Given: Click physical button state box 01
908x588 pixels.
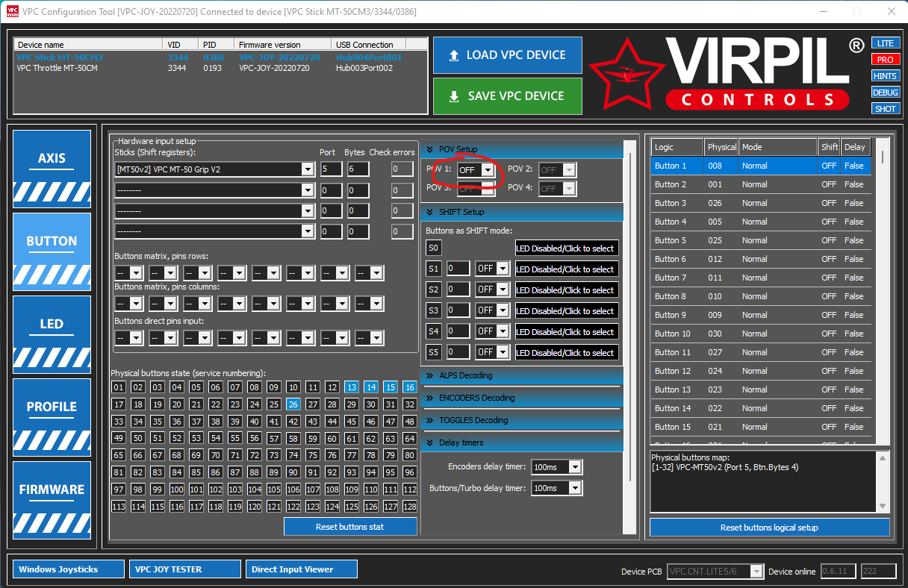Looking at the screenshot, I should click(119, 387).
